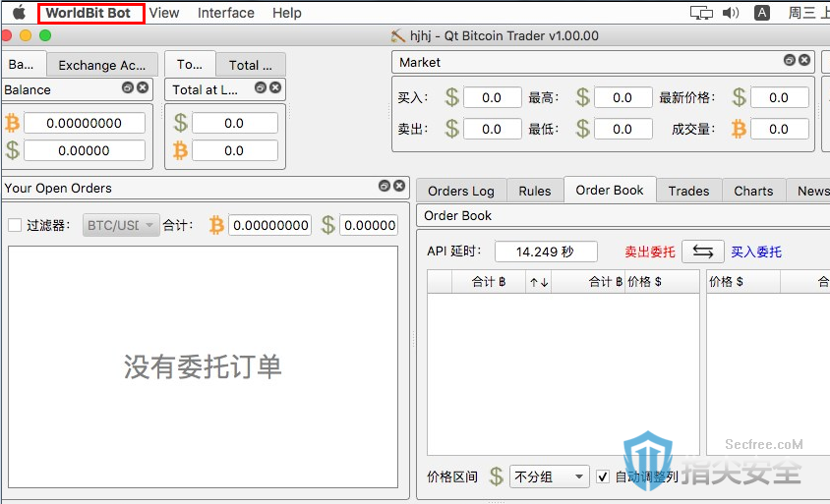Undock the Market panel
The width and height of the screenshot is (830, 504).
[x=790, y=60]
